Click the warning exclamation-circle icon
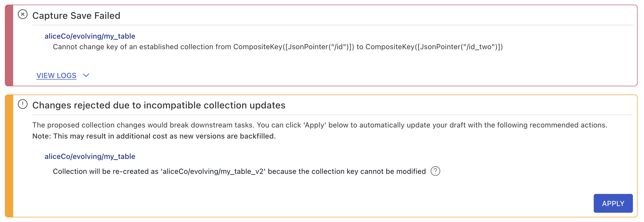 pos(23,104)
